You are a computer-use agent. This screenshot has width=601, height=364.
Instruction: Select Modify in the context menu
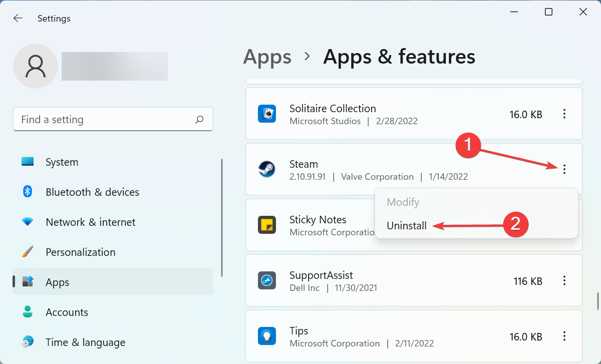tap(403, 202)
